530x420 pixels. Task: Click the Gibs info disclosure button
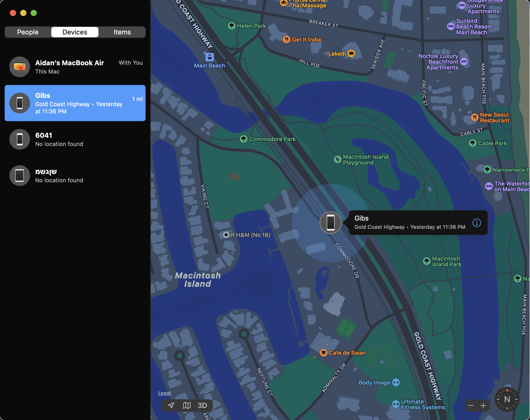pyautogui.click(x=476, y=222)
